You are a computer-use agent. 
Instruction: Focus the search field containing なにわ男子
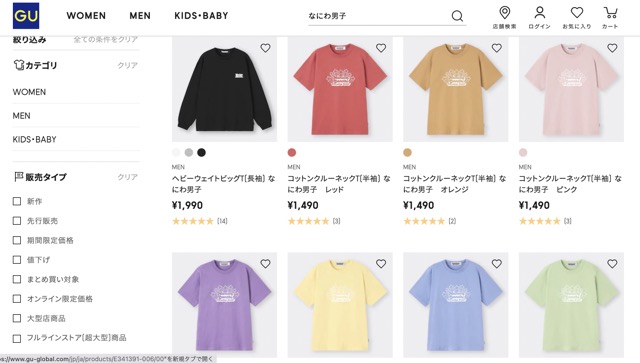(378, 16)
